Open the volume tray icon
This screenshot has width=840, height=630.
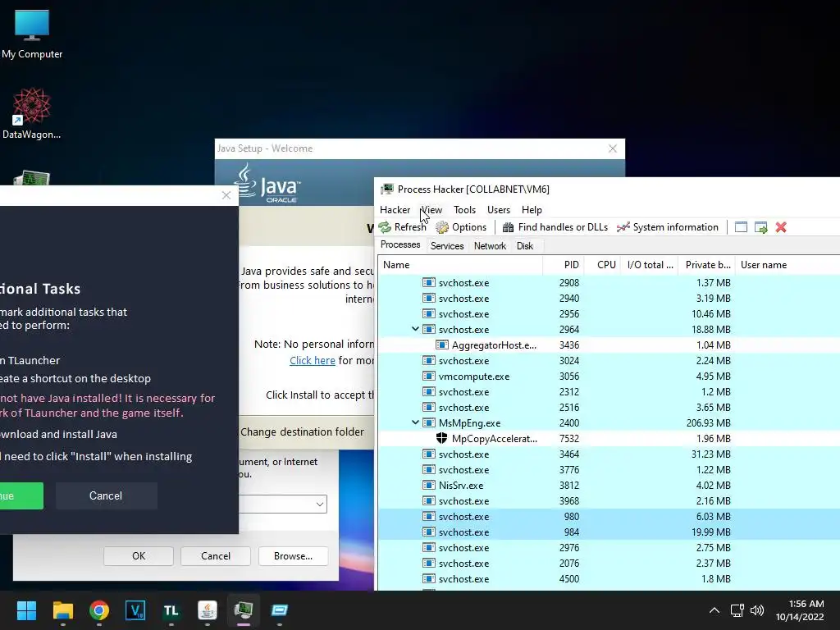pyautogui.click(x=757, y=610)
